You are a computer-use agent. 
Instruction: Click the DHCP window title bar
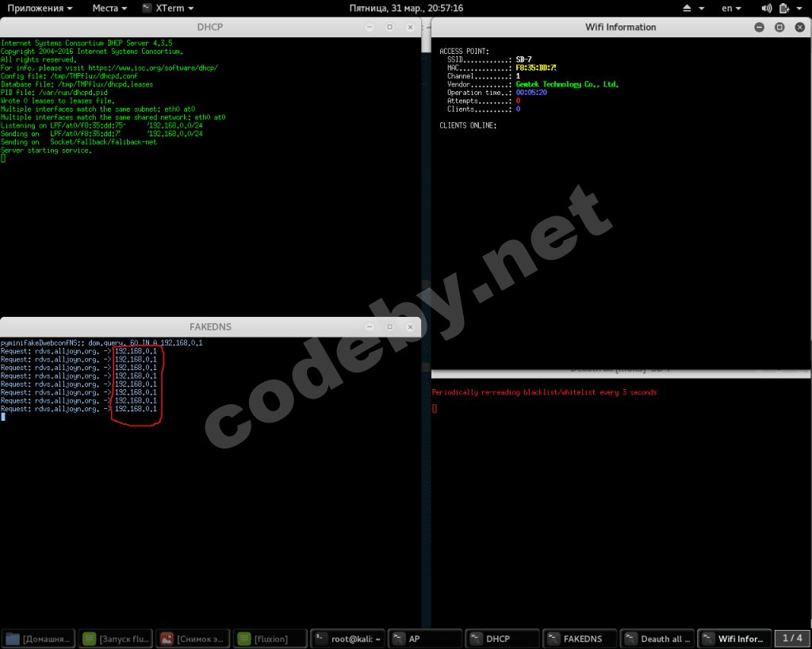click(x=209, y=27)
